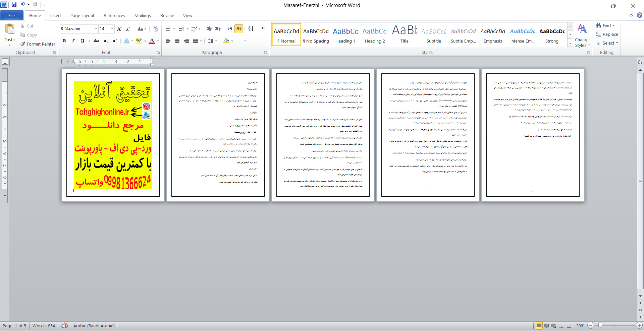Image resolution: width=644 pixels, height=331 pixels.
Task: Expand bullets list dropdown arrow
Action: 174,29
